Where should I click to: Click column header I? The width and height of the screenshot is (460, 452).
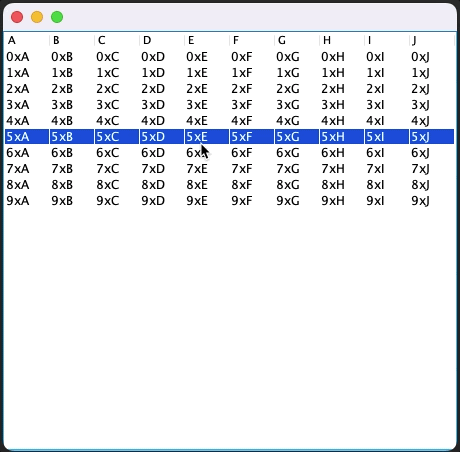387,40
